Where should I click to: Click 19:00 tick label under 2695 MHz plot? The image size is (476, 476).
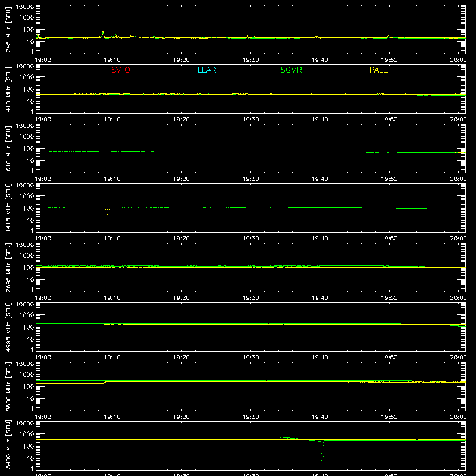click(43, 298)
